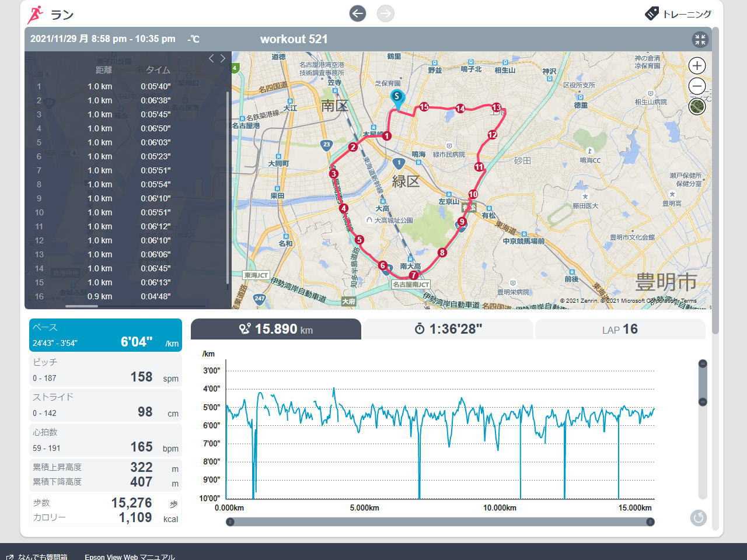747x560 pixels.
Task: Click the back arrow navigation icon
Action: (x=358, y=13)
